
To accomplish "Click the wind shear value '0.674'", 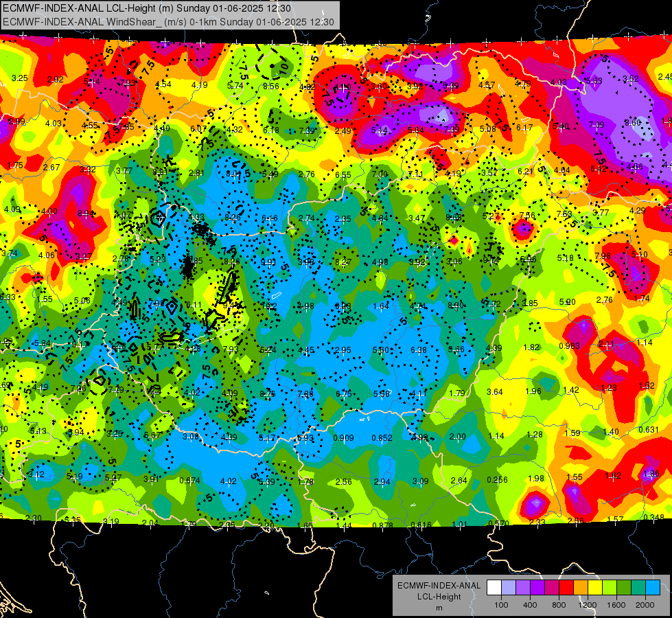I will (x=190, y=480).
